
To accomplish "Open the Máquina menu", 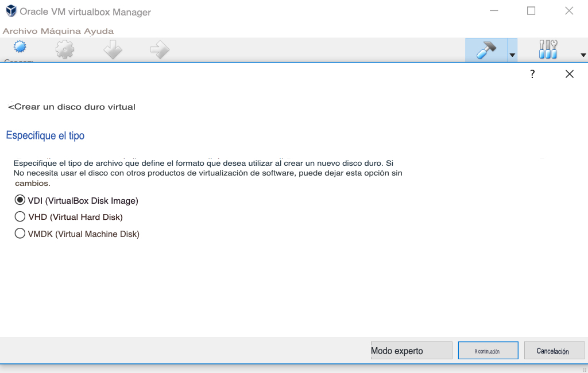I will point(61,31).
